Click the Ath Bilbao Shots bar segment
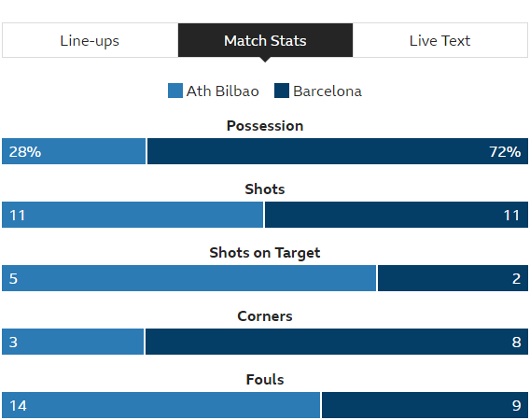Viewport: 530px width, 420px height. tap(132, 215)
